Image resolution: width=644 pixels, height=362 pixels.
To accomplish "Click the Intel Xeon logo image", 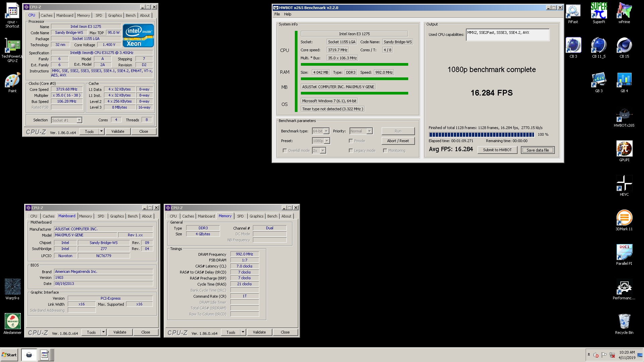I will click(x=138, y=35).
